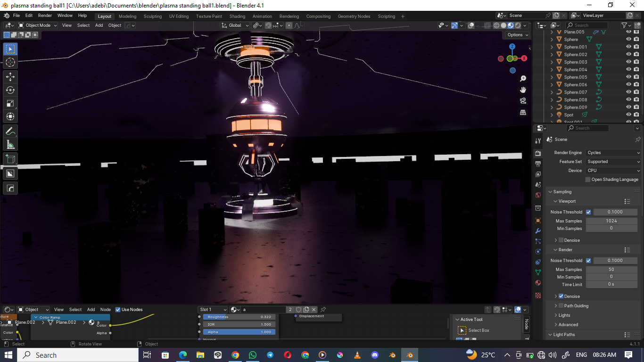Open the Modifiers wrench properties tab
The height and width of the screenshot is (362, 644).
pyautogui.click(x=538, y=231)
